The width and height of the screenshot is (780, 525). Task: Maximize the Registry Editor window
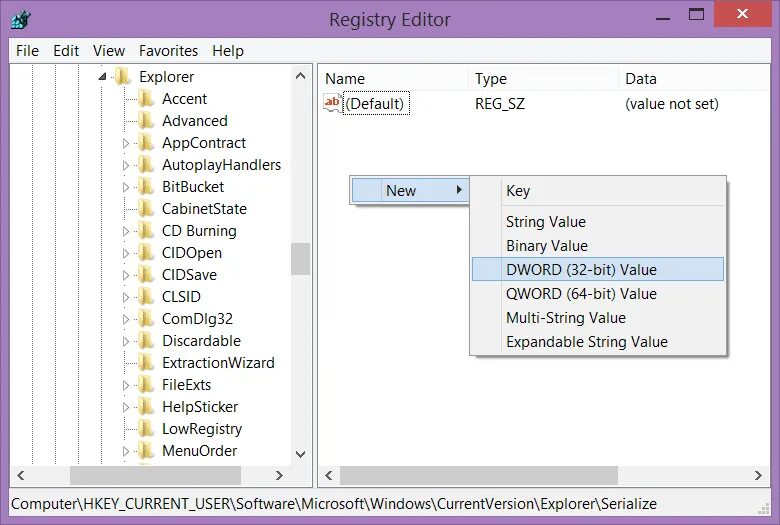[696, 14]
